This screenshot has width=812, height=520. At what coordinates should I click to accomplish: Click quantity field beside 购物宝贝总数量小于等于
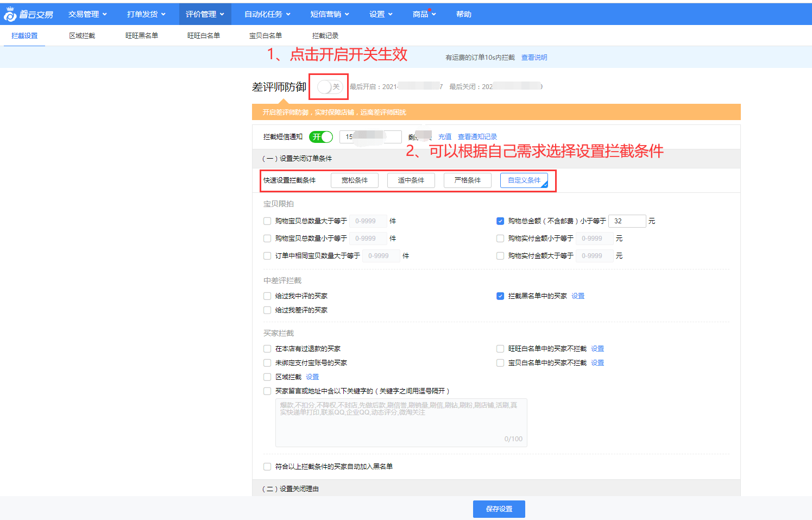[x=368, y=239]
